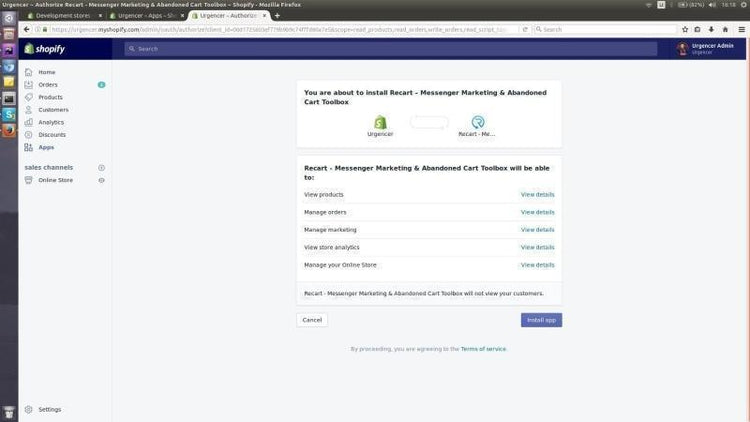
Task: Open the volume indicator in top panel
Action: 712,5
